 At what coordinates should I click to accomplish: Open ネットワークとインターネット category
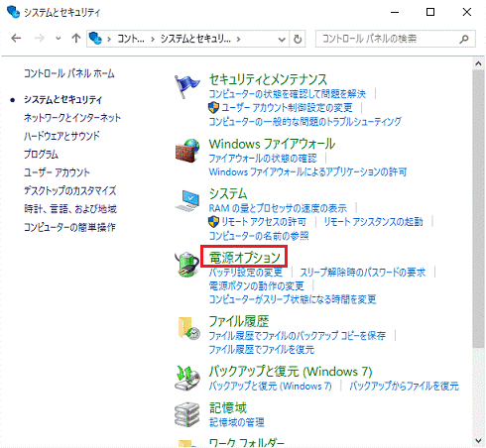[x=72, y=118]
